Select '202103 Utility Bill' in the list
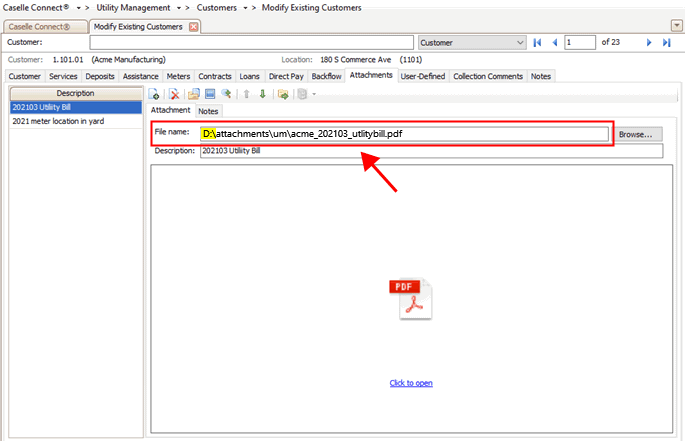 pos(76,107)
